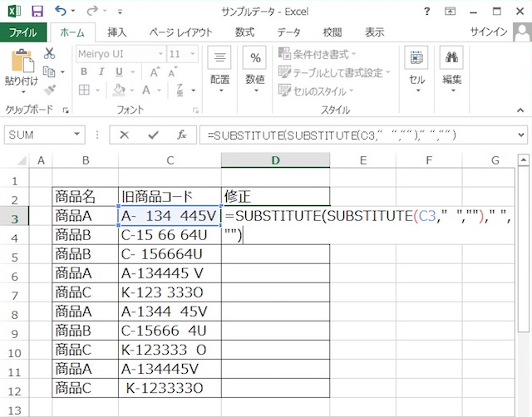The width and height of the screenshot is (532, 417).
Task: Cancel the formula entry with X icon
Action: [x=125, y=135]
